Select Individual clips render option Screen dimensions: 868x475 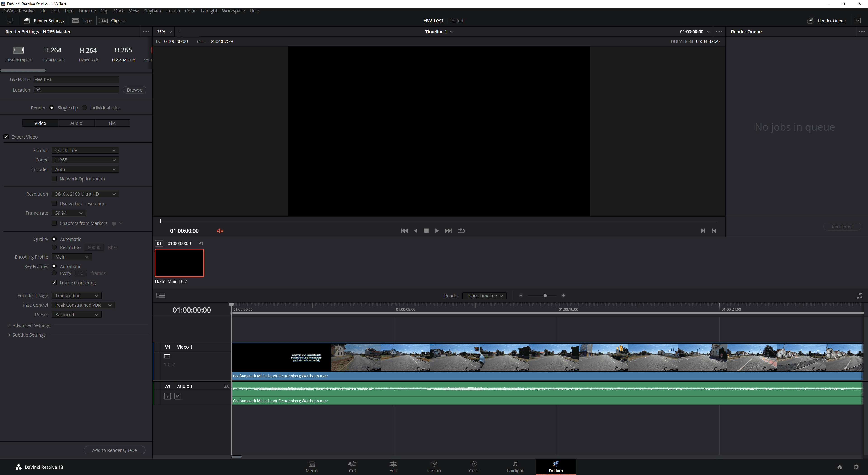pyautogui.click(x=84, y=107)
